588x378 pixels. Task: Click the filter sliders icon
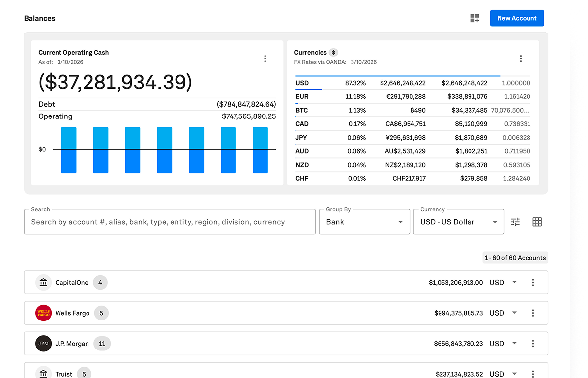[x=515, y=222]
